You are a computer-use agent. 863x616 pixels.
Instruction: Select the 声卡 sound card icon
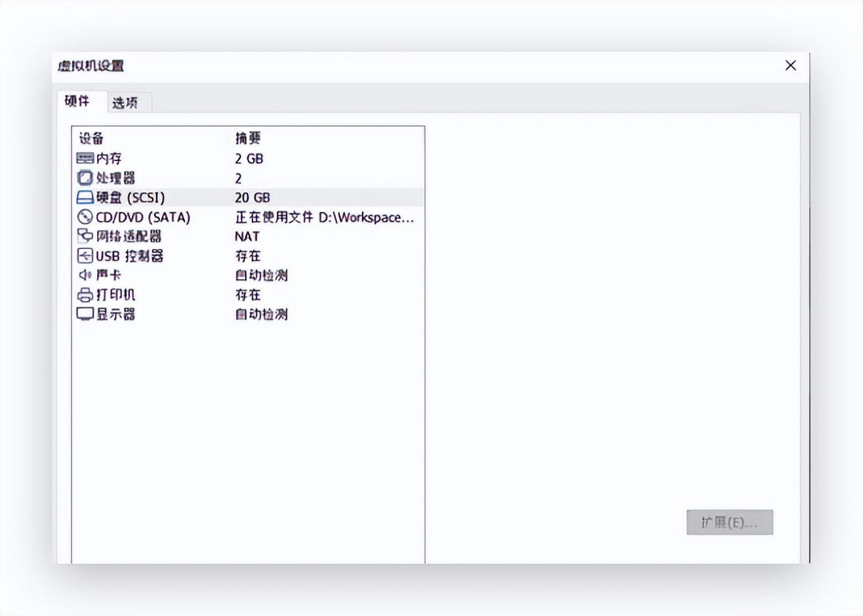[x=85, y=275]
